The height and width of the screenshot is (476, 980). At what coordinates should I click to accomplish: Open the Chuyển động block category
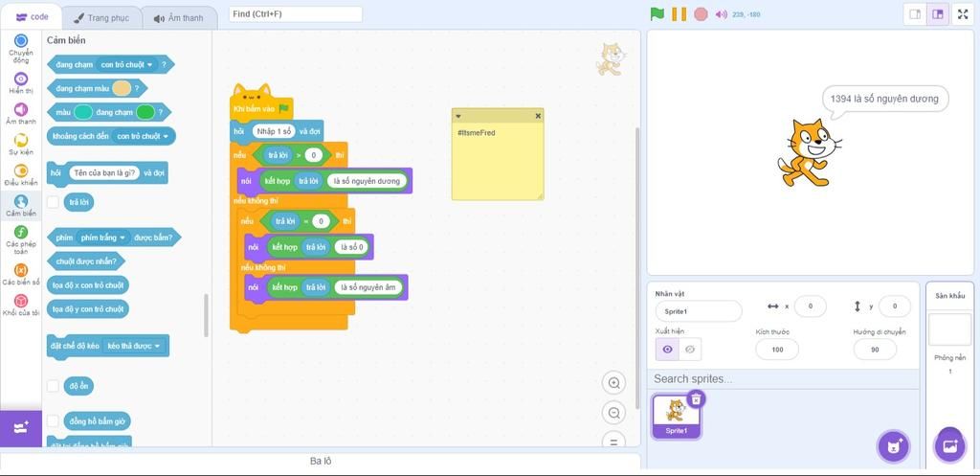coord(21,49)
